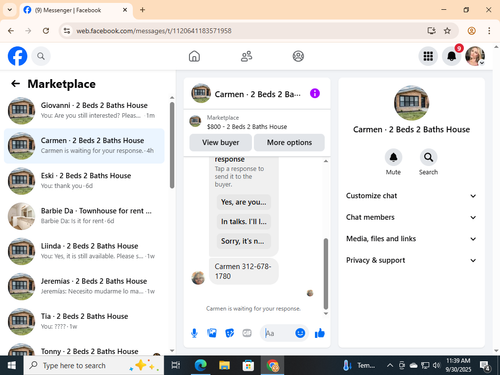Open the Notifications bell with badge

[452, 56]
